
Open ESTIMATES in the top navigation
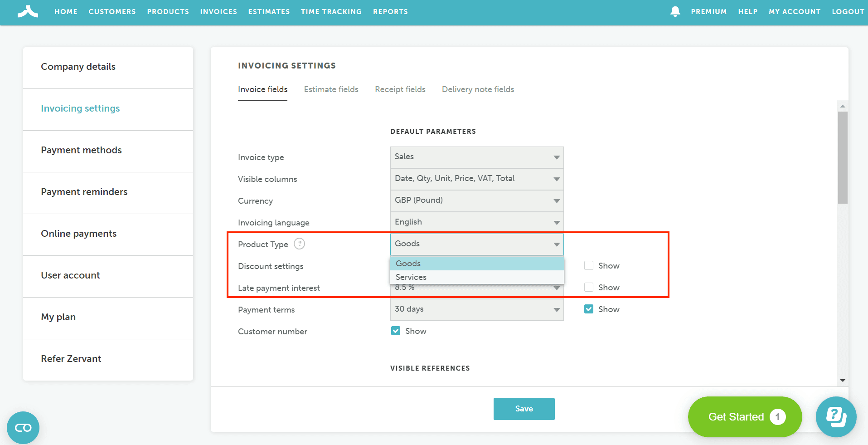click(269, 12)
